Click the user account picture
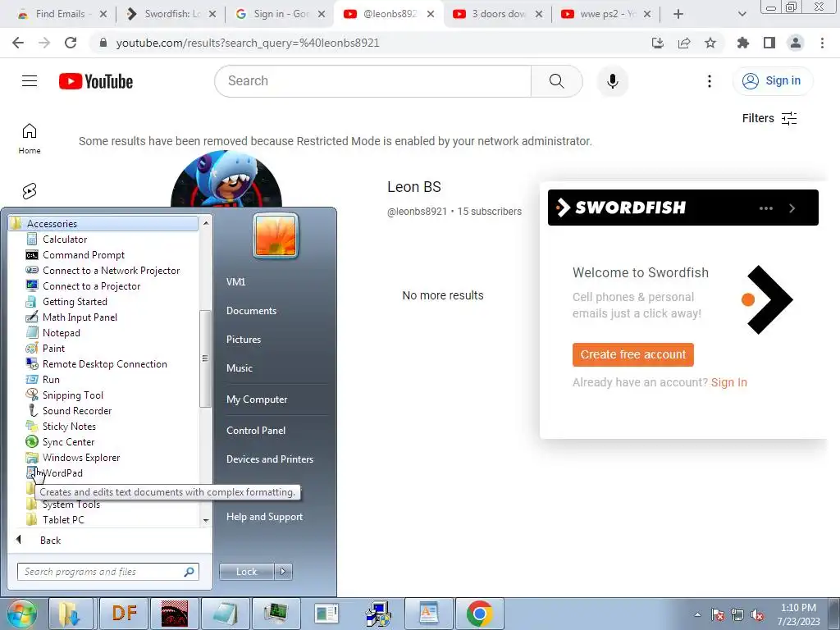840x630 pixels. [x=276, y=235]
